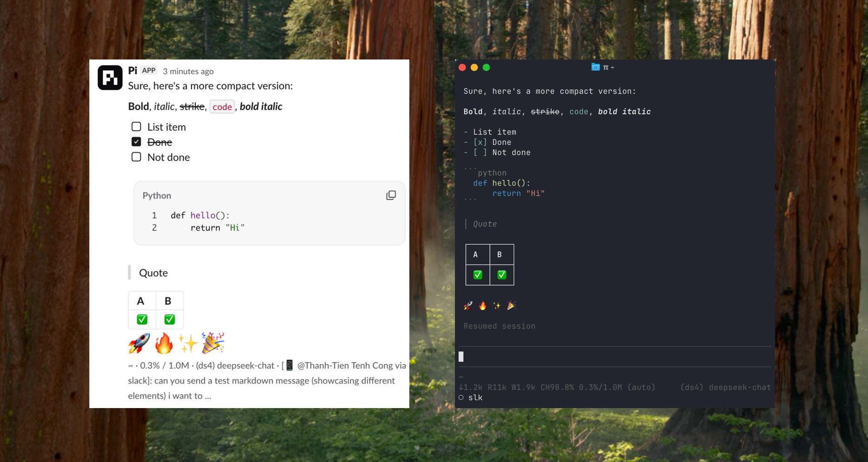This screenshot has width=868, height=462.
Task: Click the sparkles emoji in Slack message
Action: (x=188, y=343)
